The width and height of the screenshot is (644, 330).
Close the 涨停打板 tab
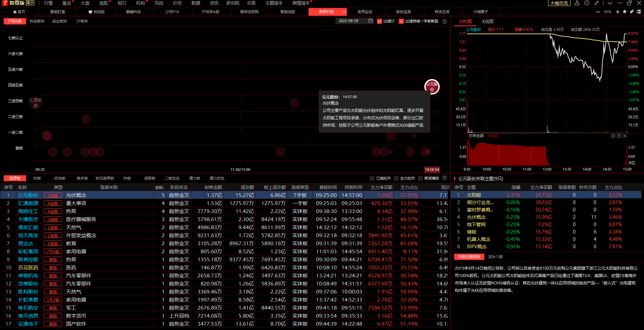[344, 12]
